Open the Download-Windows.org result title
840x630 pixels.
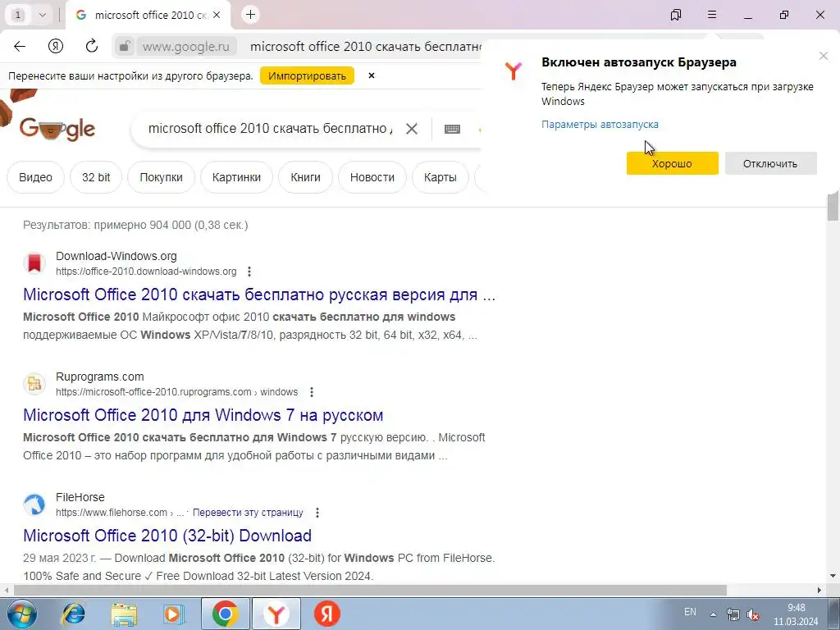259,294
